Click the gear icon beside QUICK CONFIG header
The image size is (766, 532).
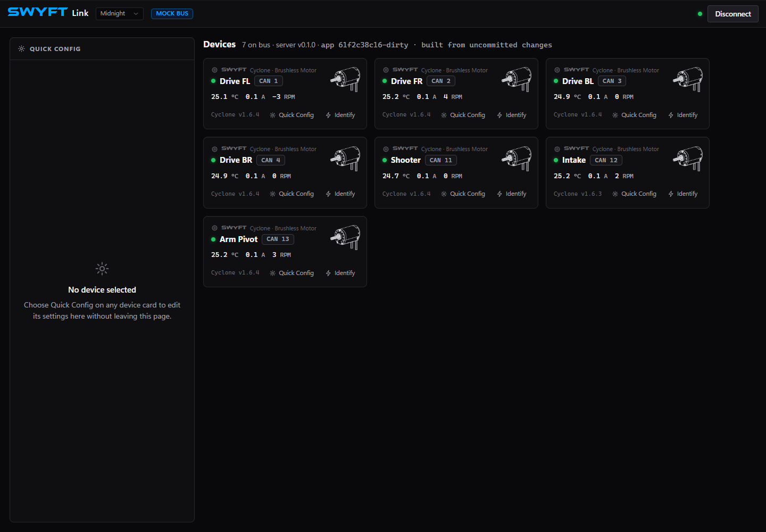point(21,48)
